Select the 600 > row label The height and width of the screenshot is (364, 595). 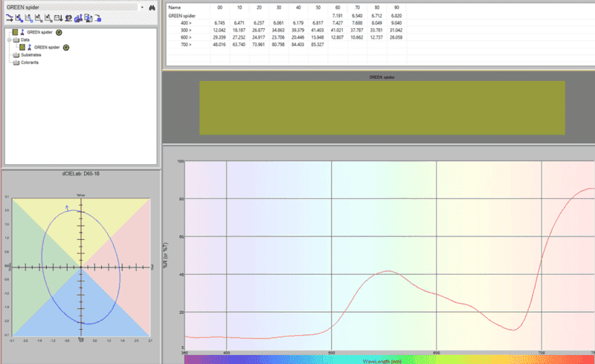(186, 38)
